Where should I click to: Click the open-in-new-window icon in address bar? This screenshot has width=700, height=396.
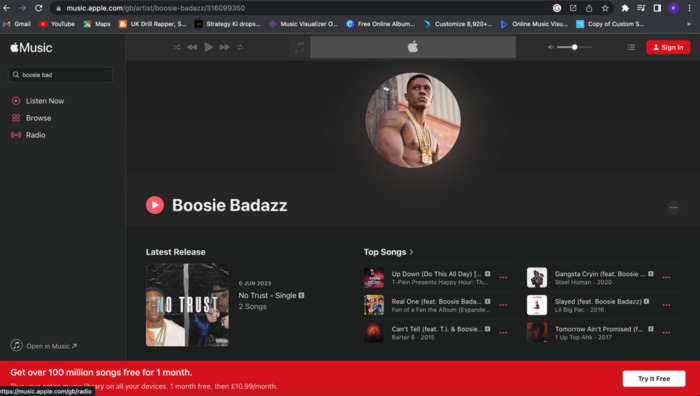tap(573, 8)
